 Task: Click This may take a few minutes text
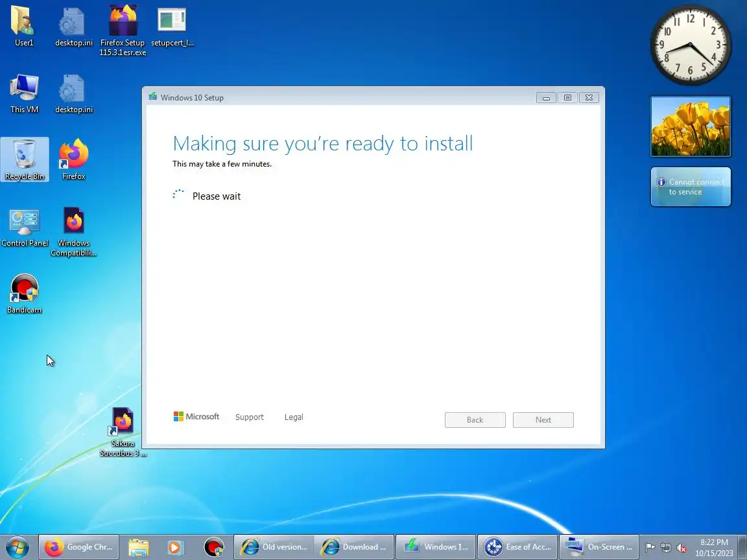coord(222,164)
